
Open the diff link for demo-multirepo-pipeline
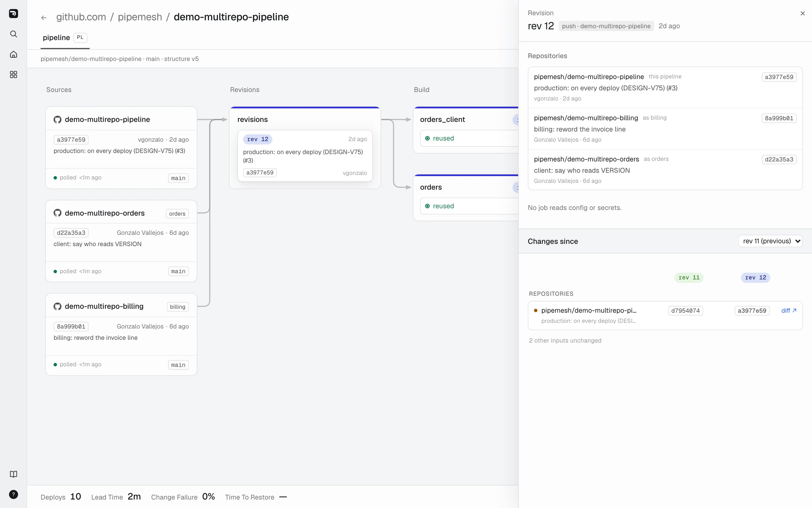click(789, 311)
